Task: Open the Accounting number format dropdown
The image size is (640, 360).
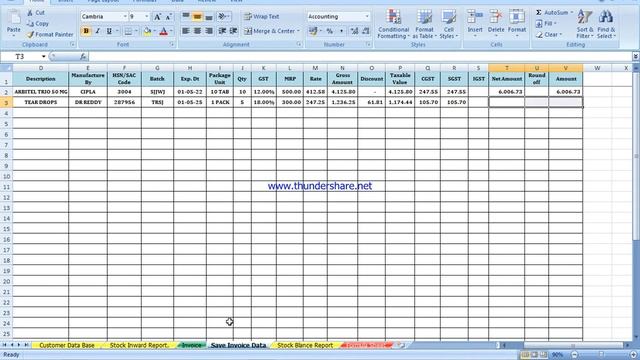Action: pyautogui.click(x=367, y=17)
